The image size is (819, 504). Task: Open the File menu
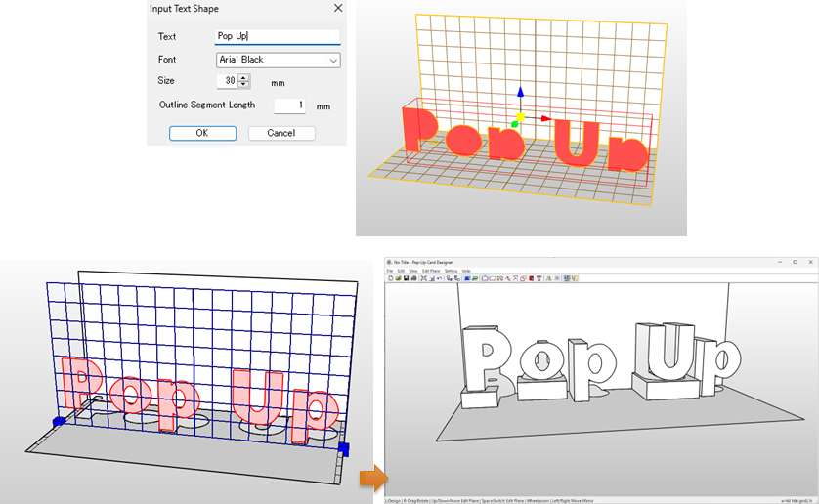tap(390, 271)
